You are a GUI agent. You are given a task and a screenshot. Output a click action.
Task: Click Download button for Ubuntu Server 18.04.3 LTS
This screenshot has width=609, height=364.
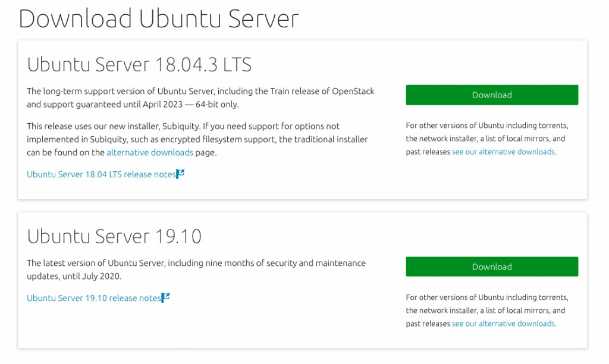click(x=492, y=95)
